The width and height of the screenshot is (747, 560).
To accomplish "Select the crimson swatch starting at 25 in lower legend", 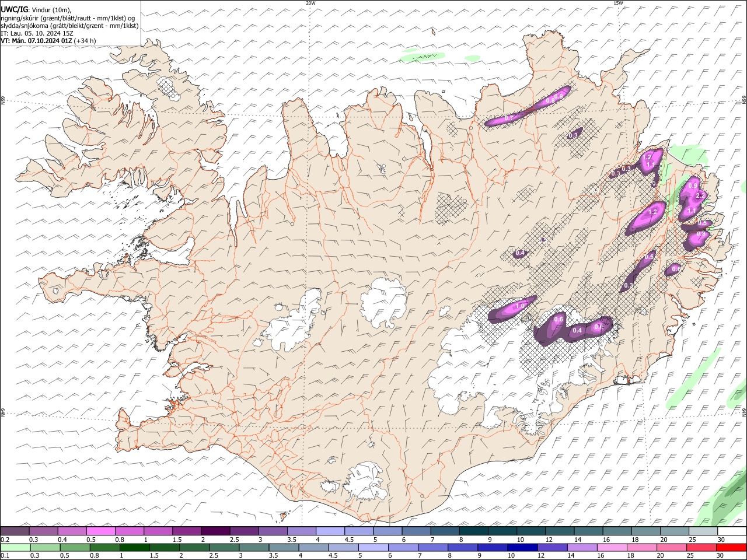I will 701,548.
